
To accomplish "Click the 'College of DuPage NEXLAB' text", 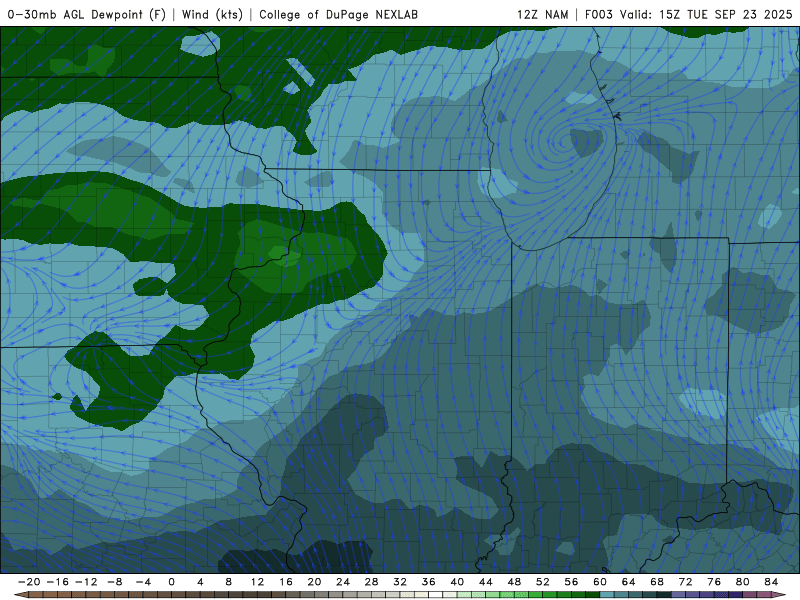I will pyautogui.click(x=338, y=14).
